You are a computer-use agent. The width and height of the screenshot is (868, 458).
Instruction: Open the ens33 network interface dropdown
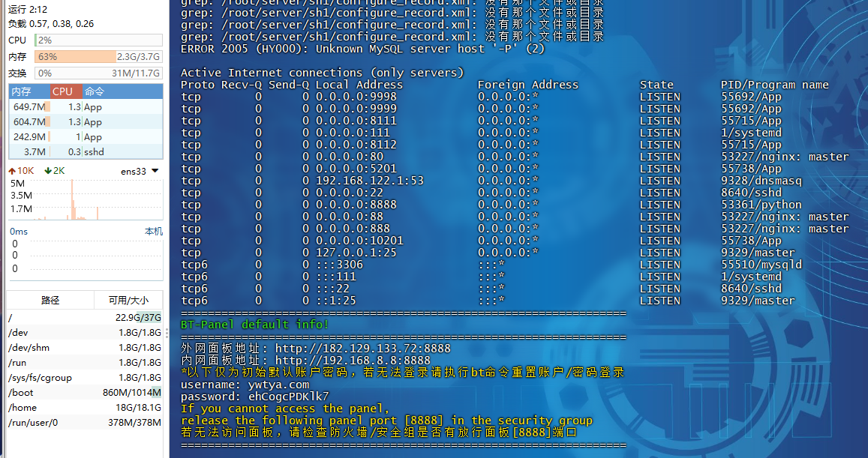(x=155, y=171)
